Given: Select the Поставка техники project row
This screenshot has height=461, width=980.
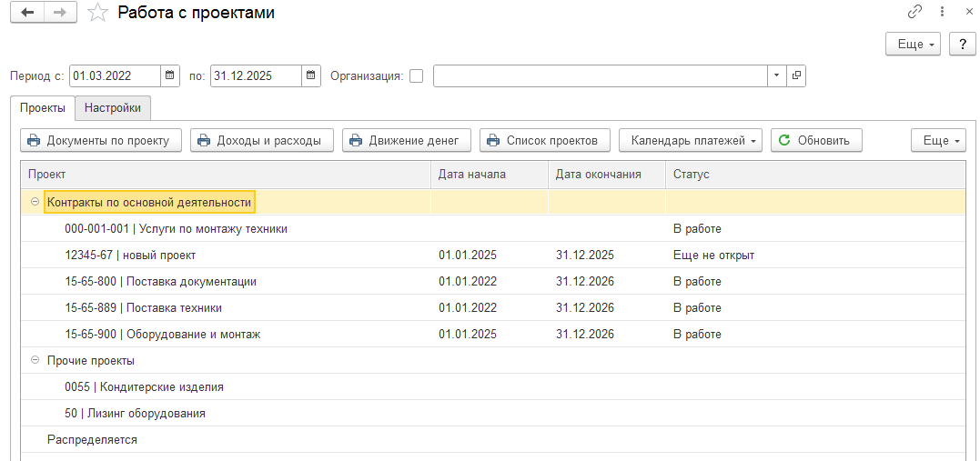Looking at the screenshot, I should (x=173, y=307).
